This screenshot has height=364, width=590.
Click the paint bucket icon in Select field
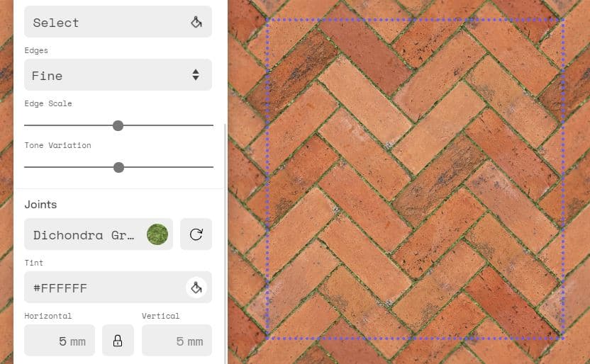click(x=196, y=22)
